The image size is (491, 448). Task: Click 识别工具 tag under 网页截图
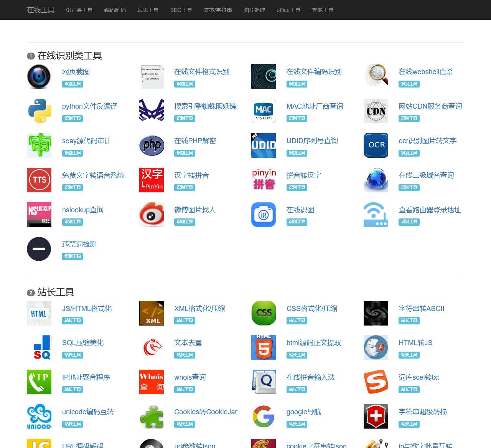tap(72, 84)
